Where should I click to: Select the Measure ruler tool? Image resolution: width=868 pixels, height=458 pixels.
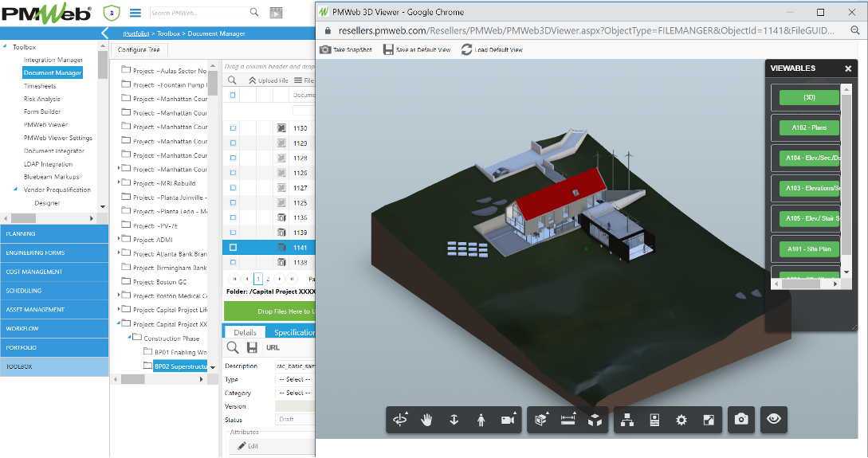568,420
